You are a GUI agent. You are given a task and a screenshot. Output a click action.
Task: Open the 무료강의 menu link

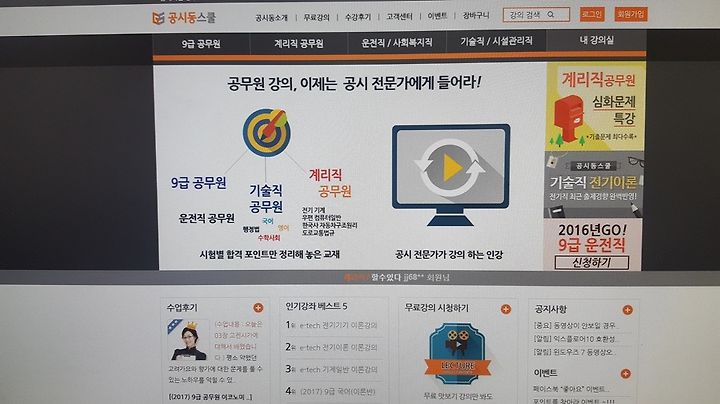(316, 17)
